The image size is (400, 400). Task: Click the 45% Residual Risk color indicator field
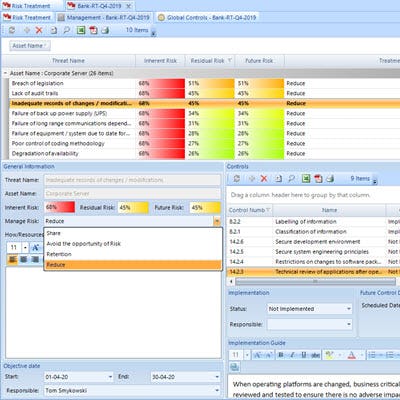(x=134, y=207)
